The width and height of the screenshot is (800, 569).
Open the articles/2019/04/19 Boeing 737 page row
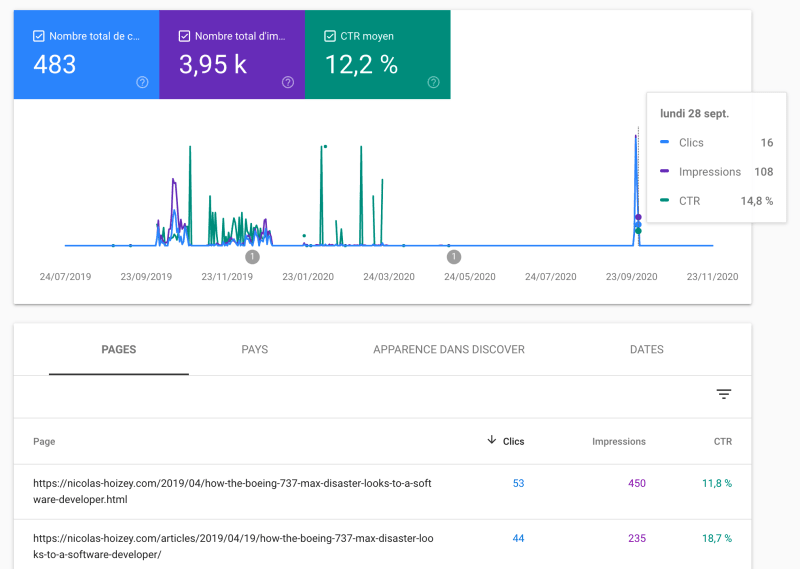[x=383, y=546]
